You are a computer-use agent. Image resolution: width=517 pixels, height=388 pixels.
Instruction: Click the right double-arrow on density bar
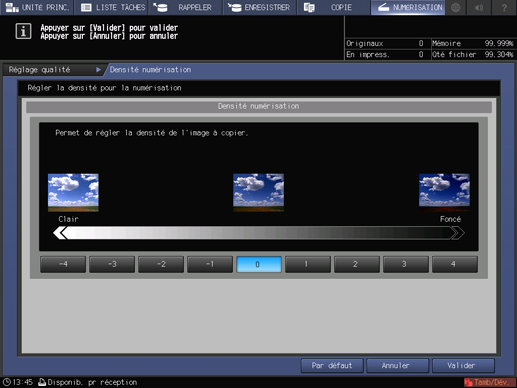(457, 233)
